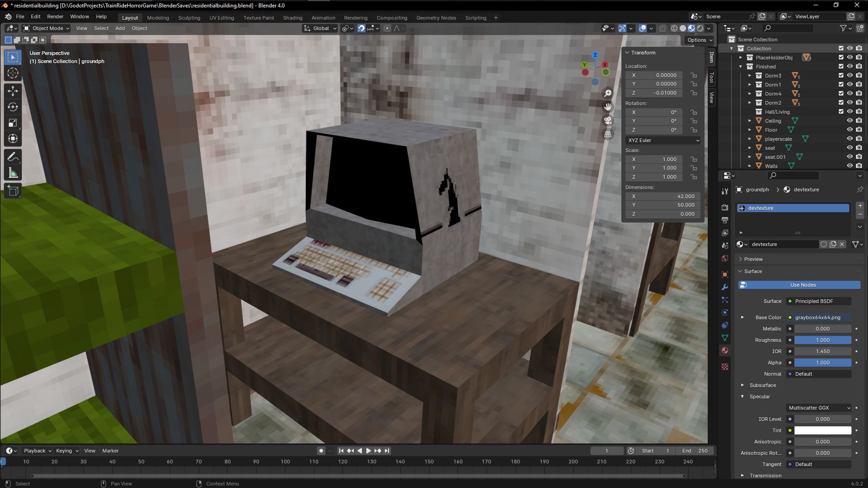Select the Transform tool
Image resolution: width=868 pixels, height=488 pixels.
13,139
